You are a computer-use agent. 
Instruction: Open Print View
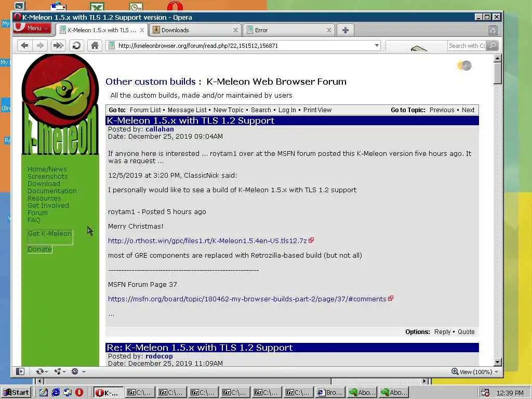point(317,110)
